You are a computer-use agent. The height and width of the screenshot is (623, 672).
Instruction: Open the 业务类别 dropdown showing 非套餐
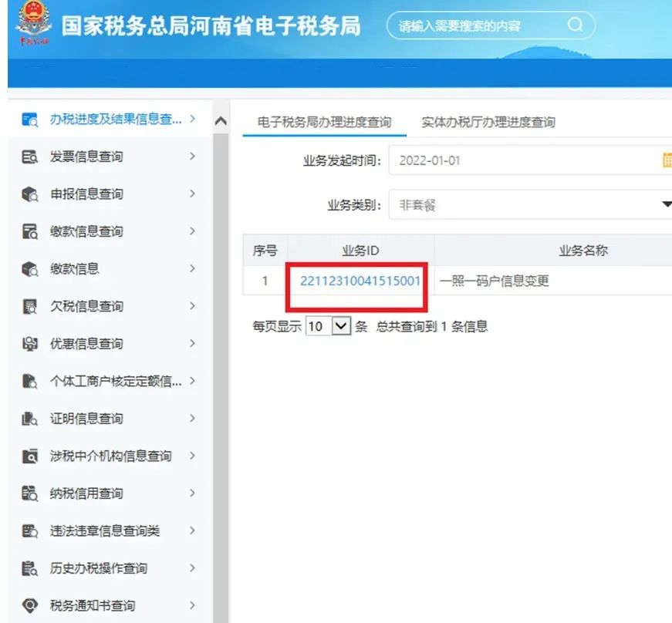tap(530, 204)
